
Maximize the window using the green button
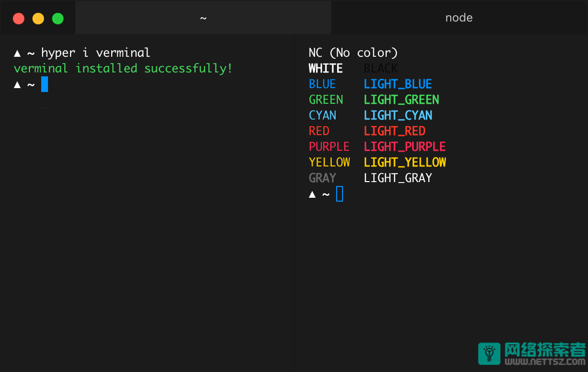pyautogui.click(x=58, y=19)
